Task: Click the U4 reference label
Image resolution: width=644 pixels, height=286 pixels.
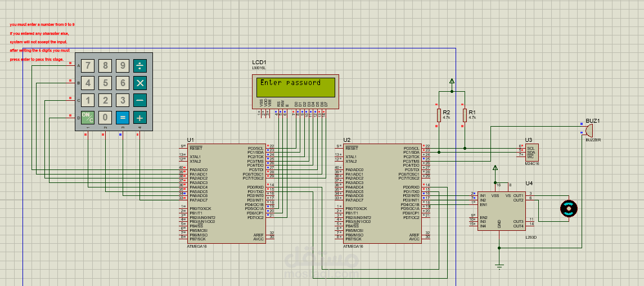Action: click(529, 184)
